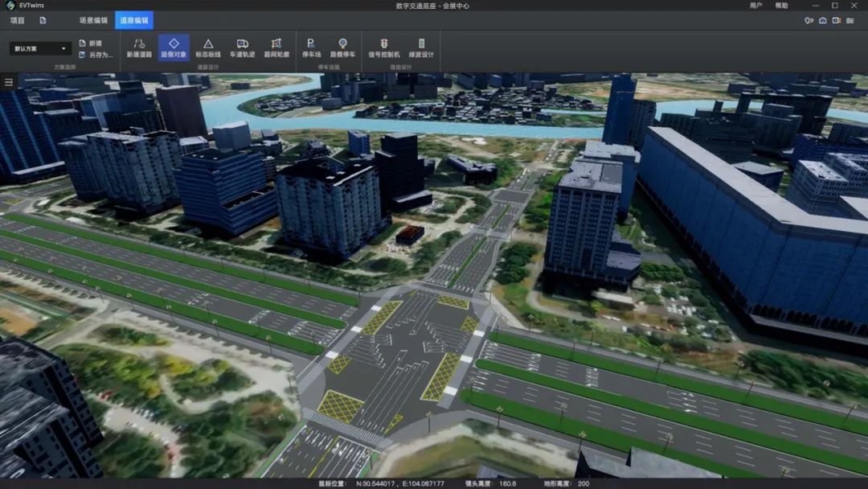Click the 另存为 save-as button

point(96,55)
